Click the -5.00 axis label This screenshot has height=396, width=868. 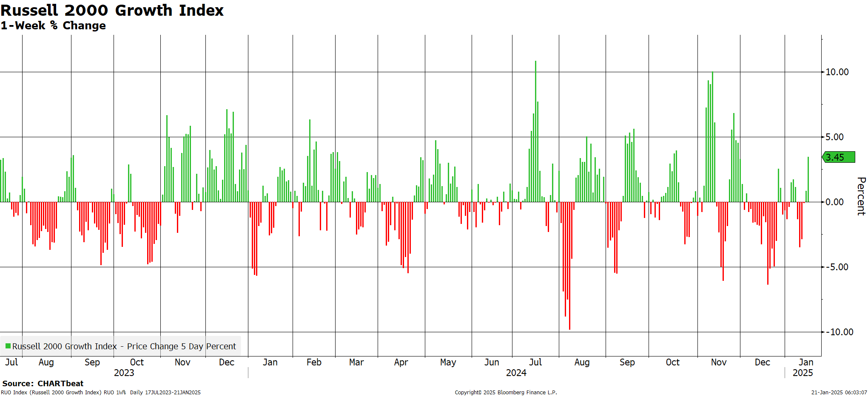[x=837, y=267]
